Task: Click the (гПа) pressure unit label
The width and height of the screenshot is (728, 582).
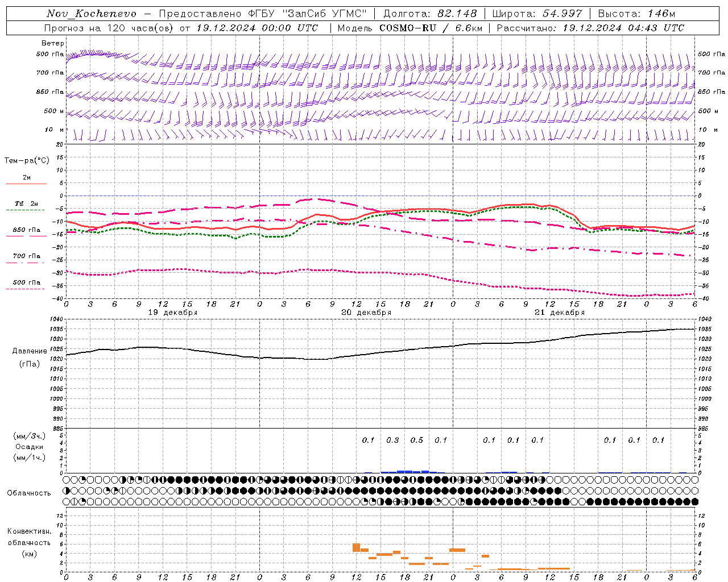Action: [29, 364]
